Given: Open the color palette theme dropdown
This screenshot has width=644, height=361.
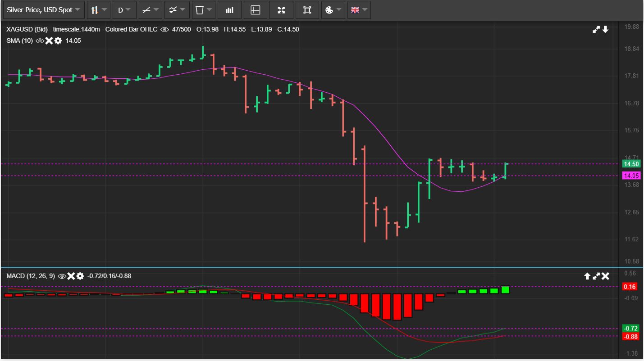Looking at the screenshot, I should pos(333,10).
